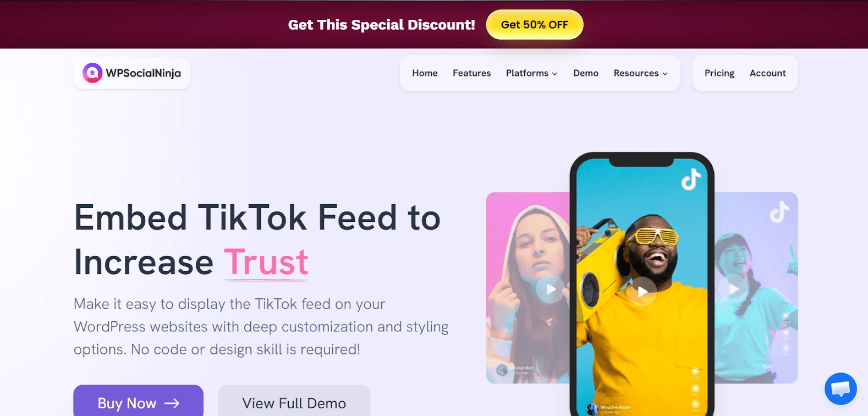This screenshot has height=416, width=868.
Task: Go to the Account page
Action: (x=767, y=73)
